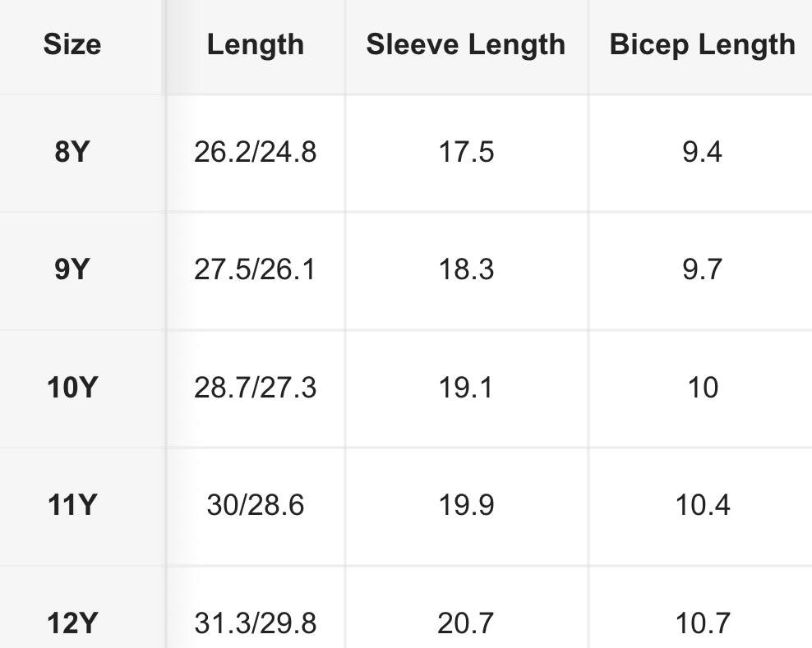Image resolution: width=812 pixels, height=648 pixels.
Task: Click the 26.2/24.8 length cell
Action: 255,152
